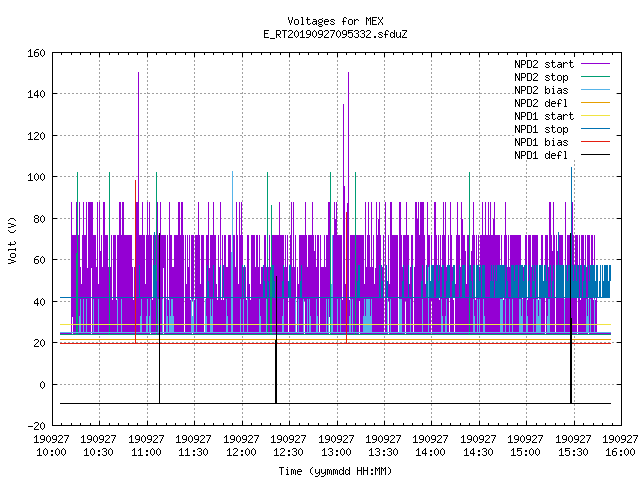Screen dimensions: 640x480
Task: Click the y-axis tick value 120
Action: click(36, 136)
